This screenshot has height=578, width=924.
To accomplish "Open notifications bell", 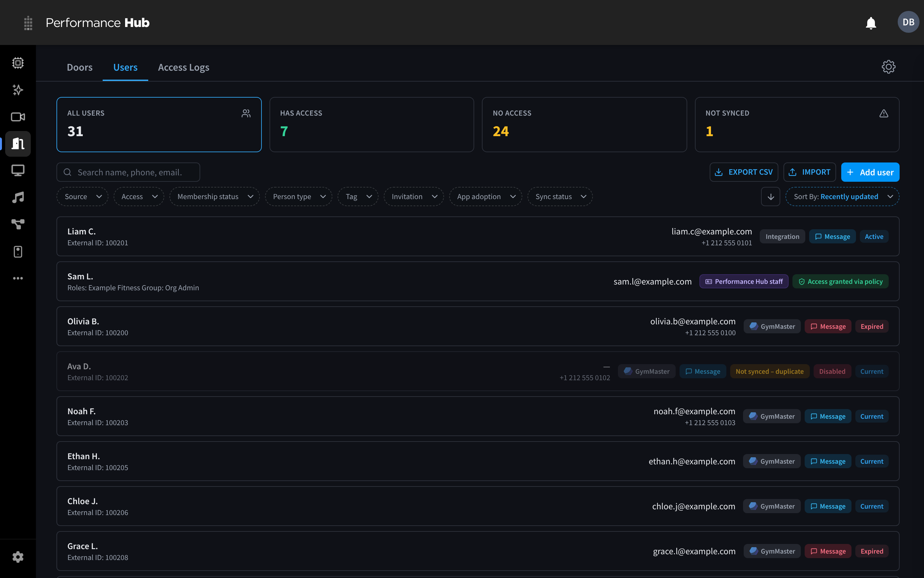I will click(x=870, y=23).
